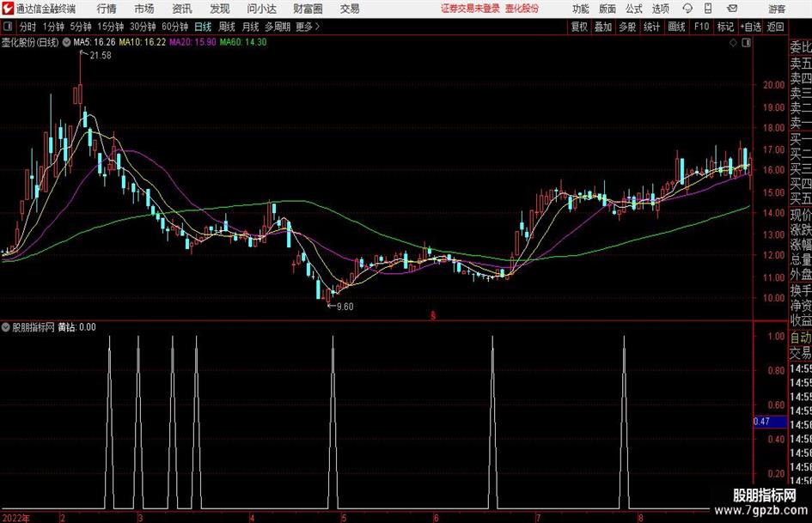Open the 版面 menu

tap(607, 9)
